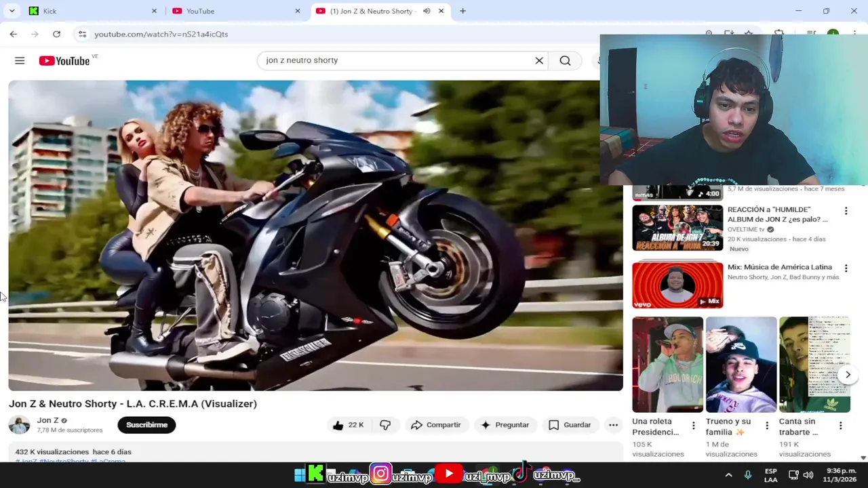Open Jon Z channel avatar
The width and height of the screenshot is (868, 488).
tap(19, 425)
